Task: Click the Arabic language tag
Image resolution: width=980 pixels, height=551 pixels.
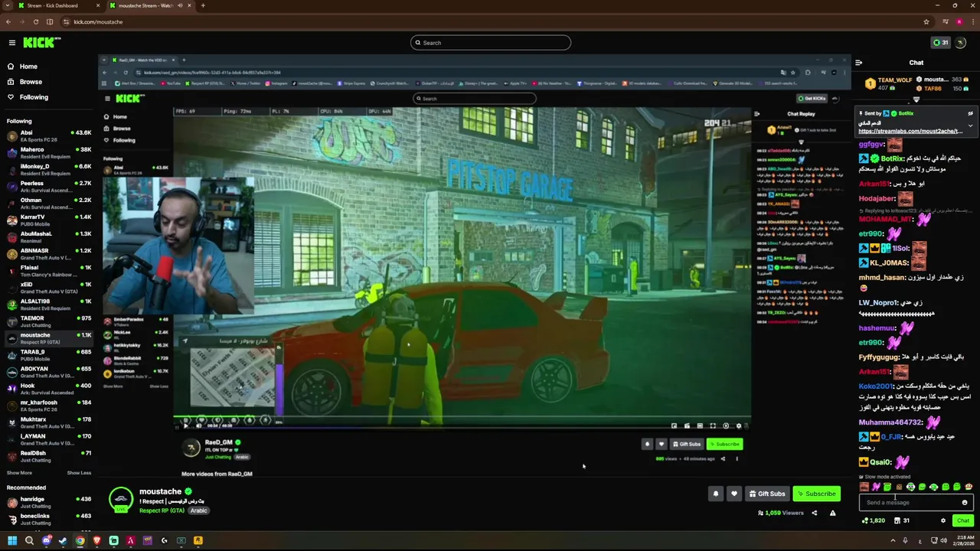Action: click(198, 510)
